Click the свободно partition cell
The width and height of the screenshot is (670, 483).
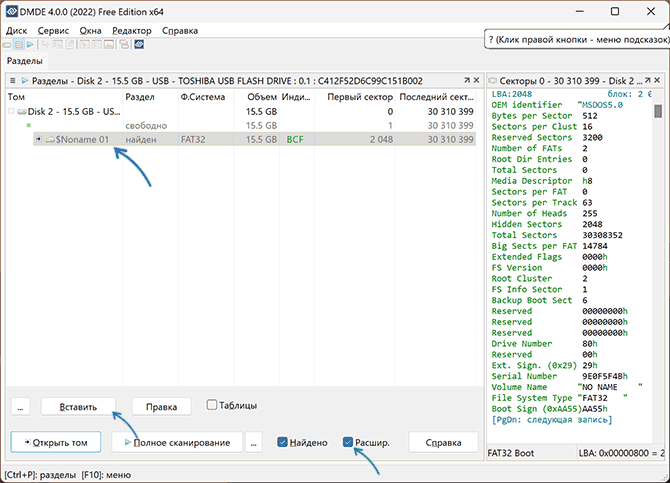point(146,126)
